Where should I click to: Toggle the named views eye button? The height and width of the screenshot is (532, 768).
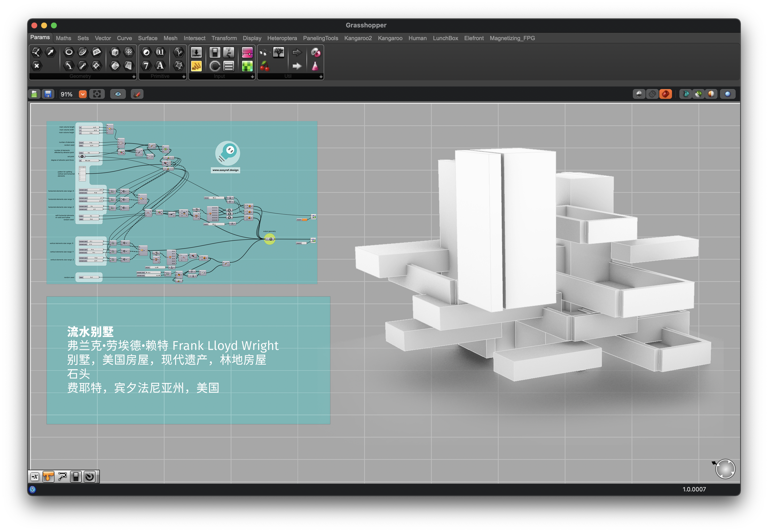118,94
